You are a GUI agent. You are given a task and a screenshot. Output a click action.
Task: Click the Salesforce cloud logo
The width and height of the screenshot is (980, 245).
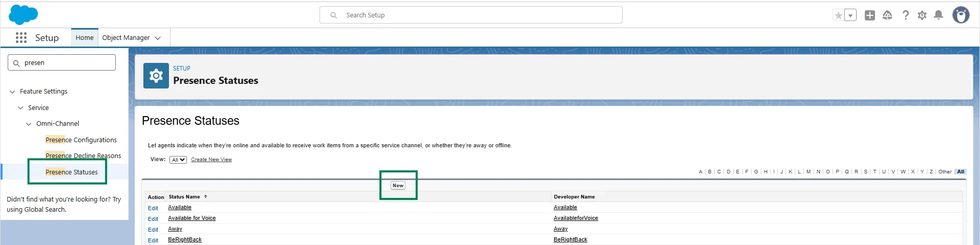(23, 15)
